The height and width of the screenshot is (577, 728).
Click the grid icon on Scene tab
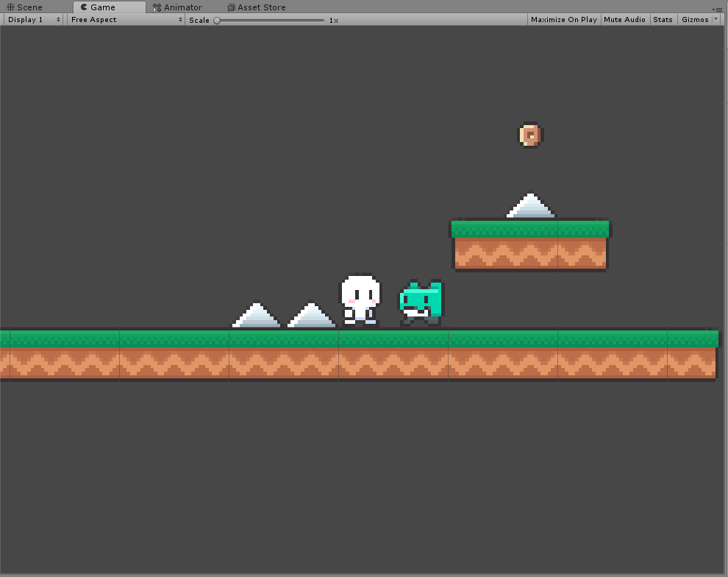10,7
